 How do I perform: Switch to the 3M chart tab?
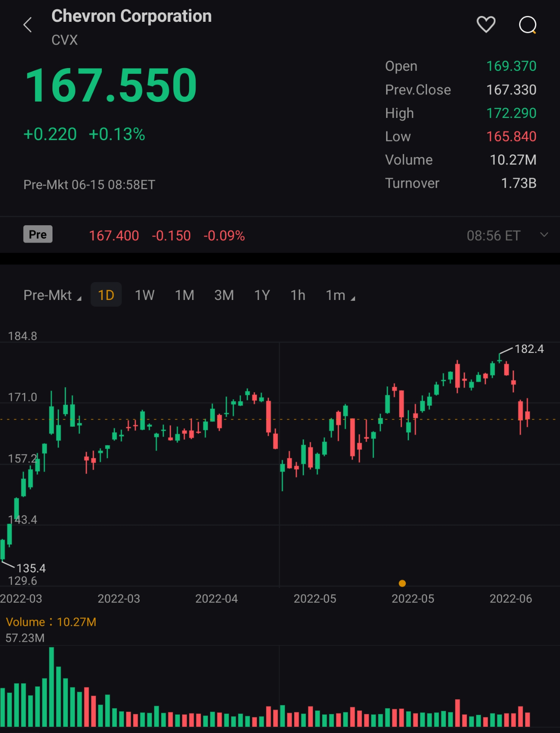coord(224,295)
